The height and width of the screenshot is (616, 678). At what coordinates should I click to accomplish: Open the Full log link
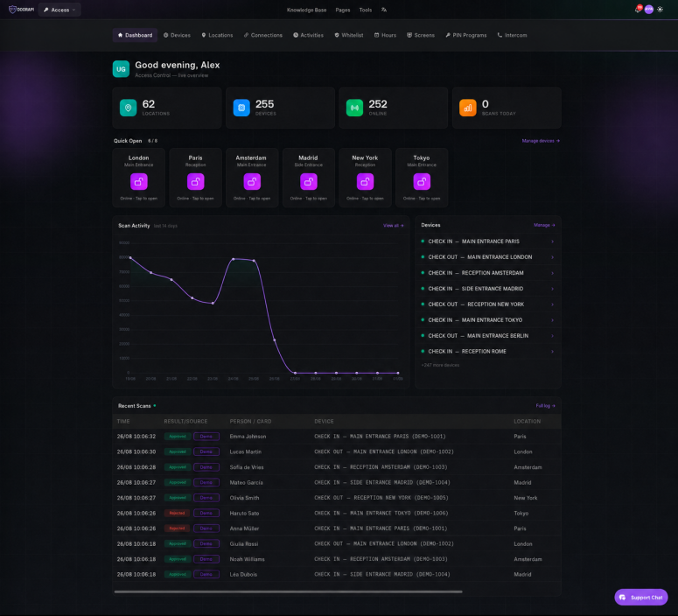tap(545, 406)
